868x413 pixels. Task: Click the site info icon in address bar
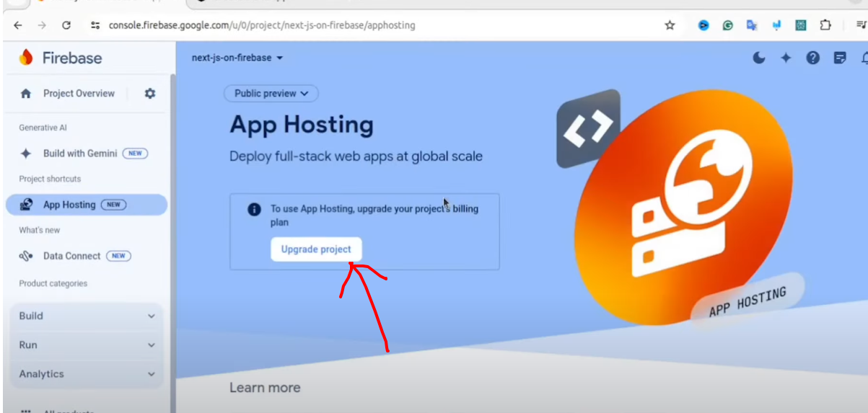95,25
